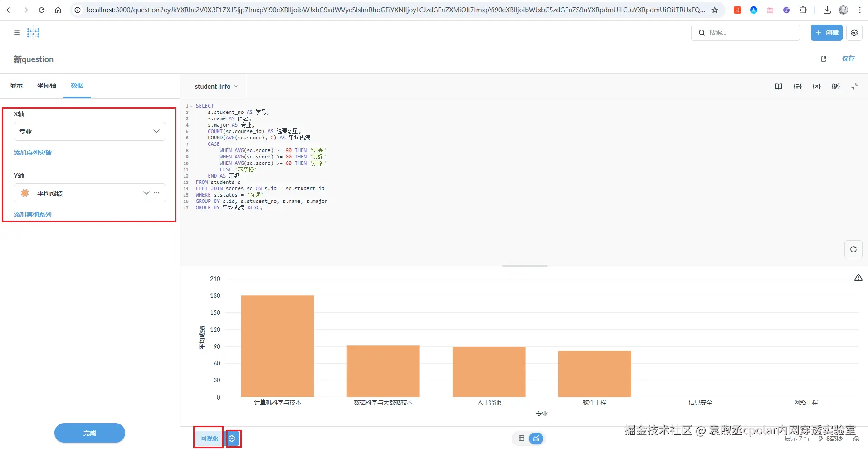
Task: Fold the SELECT block at line 1
Action: click(x=191, y=106)
